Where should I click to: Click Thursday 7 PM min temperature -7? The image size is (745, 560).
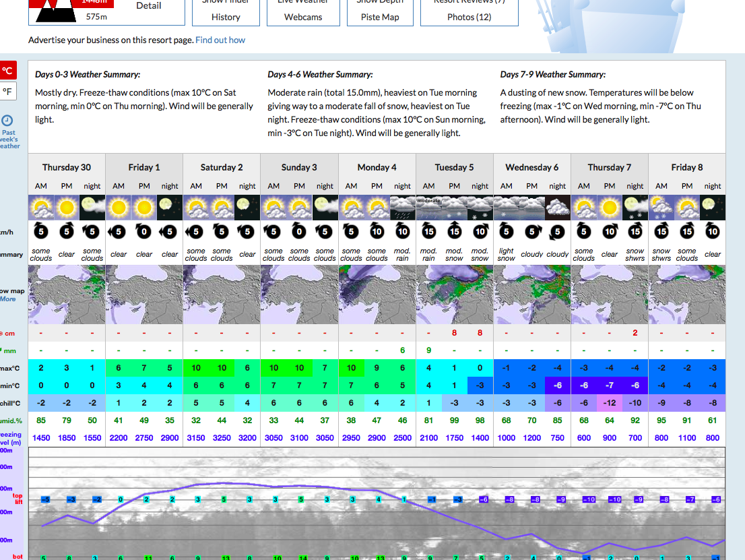[610, 385]
